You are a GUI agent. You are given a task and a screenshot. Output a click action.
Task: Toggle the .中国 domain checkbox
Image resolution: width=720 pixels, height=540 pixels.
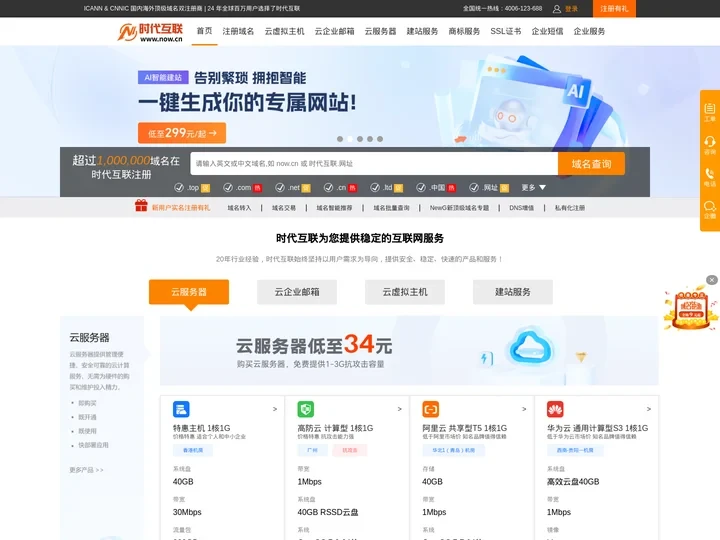point(421,187)
